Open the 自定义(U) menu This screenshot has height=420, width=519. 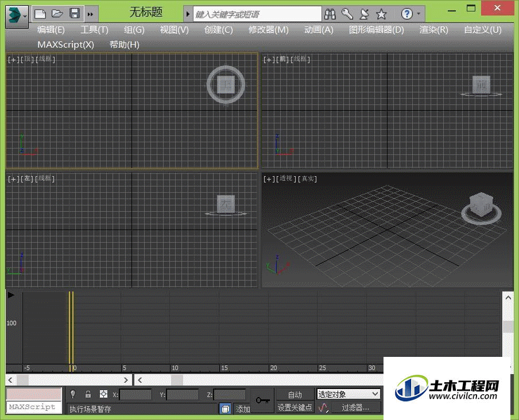click(x=483, y=30)
